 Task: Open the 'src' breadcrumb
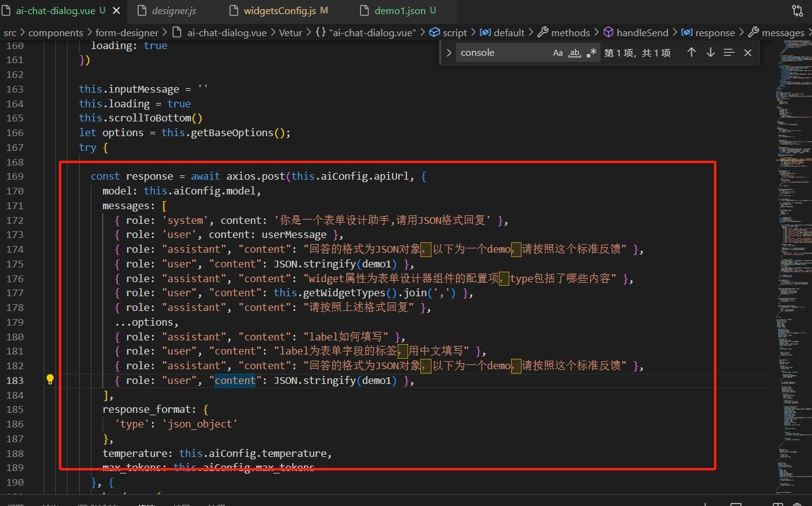tap(10, 33)
